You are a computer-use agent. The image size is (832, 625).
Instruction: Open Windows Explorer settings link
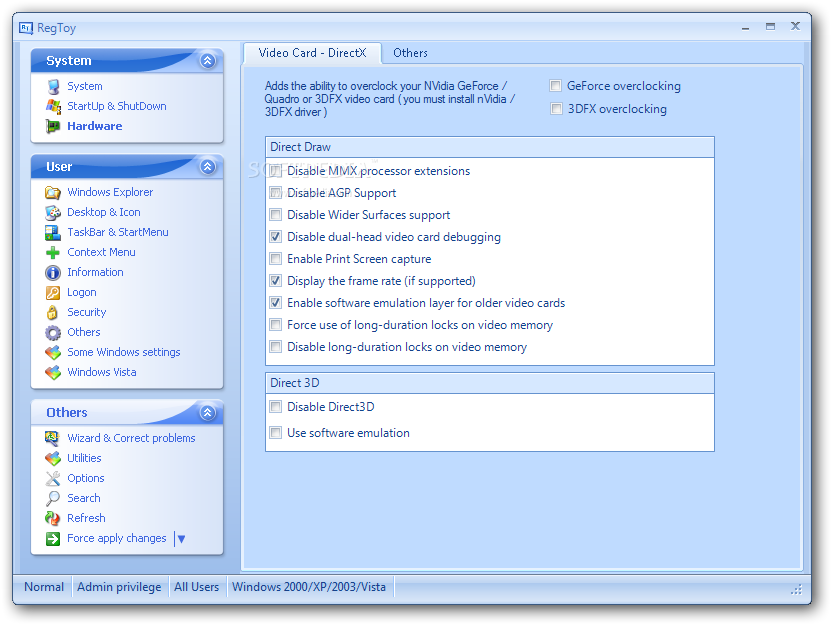(110, 192)
